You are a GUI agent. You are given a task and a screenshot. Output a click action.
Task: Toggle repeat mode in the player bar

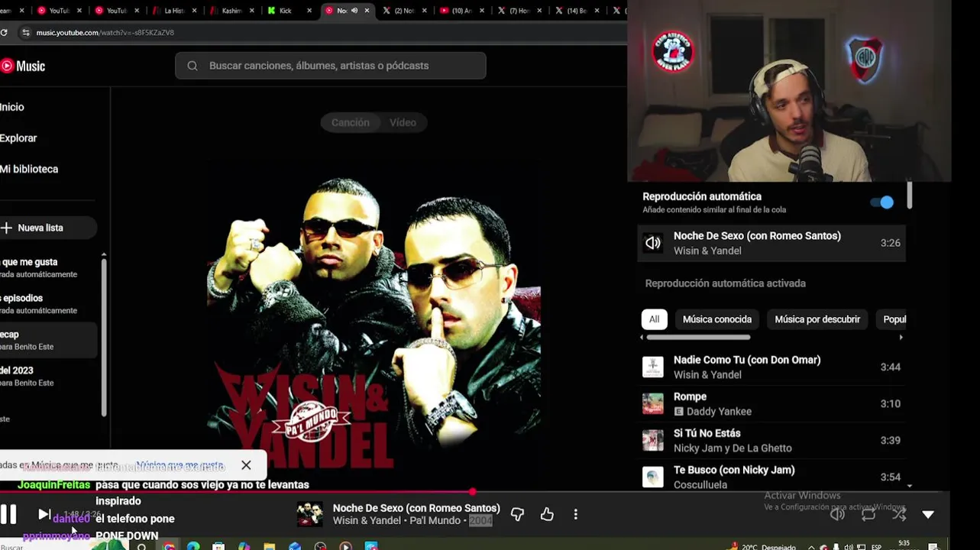868,514
